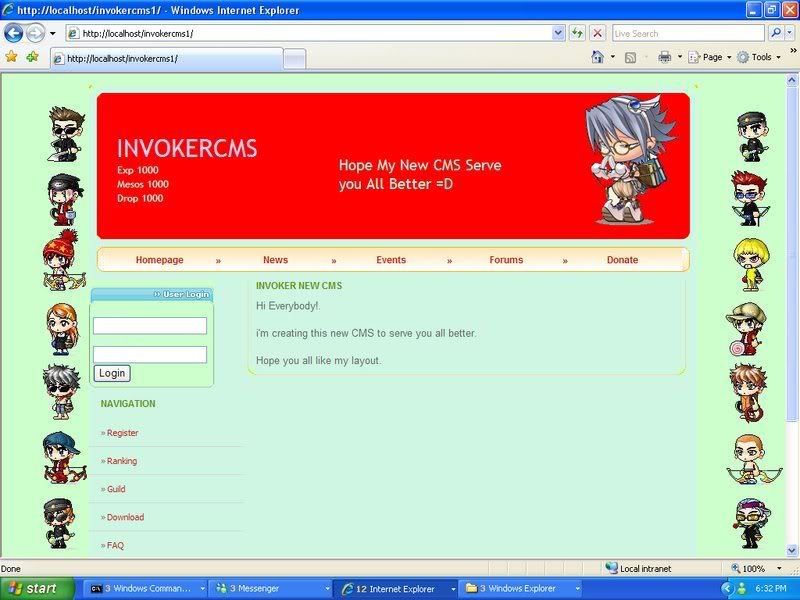Screen dimensions: 800x600
Task: Click the page scrollbar up arrow
Action: tap(792, 80)
